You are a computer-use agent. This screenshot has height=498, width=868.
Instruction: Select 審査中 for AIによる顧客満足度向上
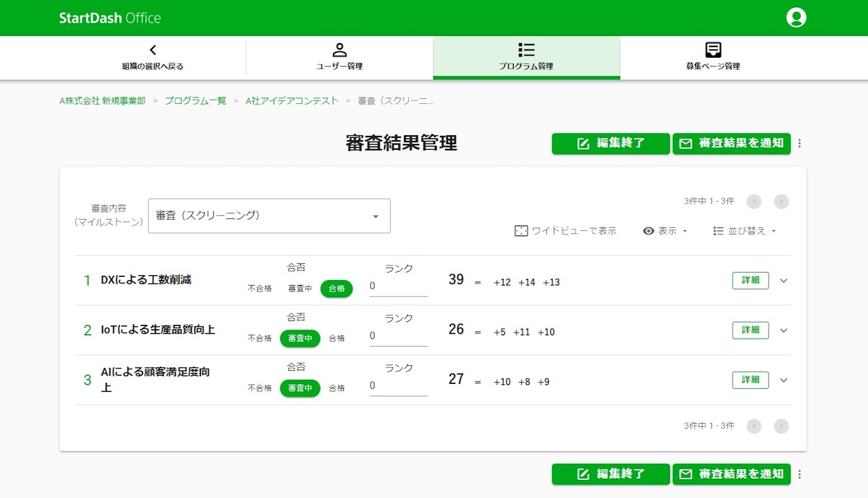point(300,388)
